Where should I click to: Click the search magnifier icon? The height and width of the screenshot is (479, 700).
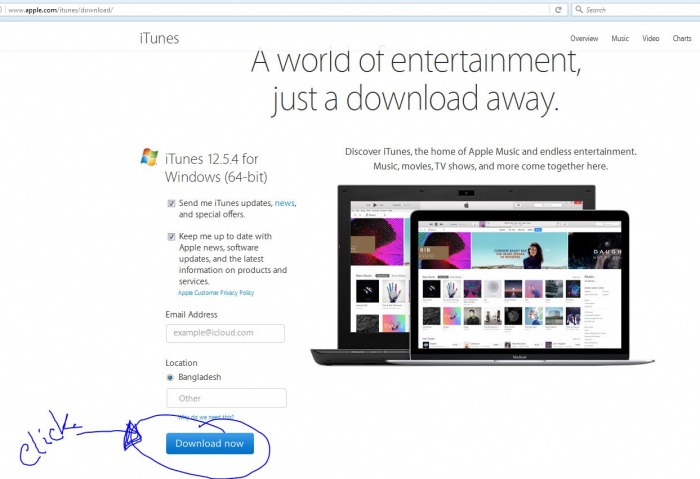click(579, 9)
